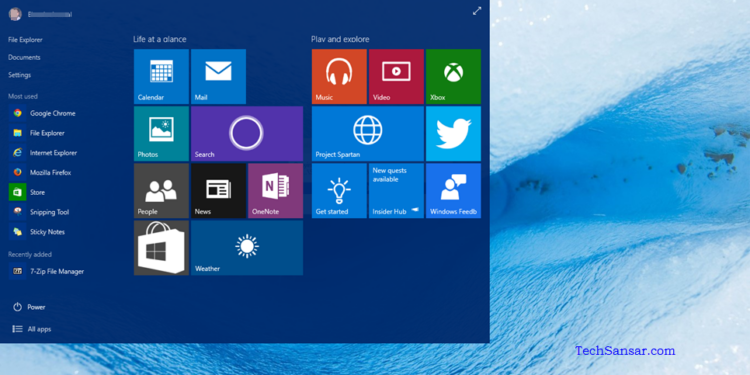Click the Life at a glance group header
Screen dimensions: 750x375
pos(160,39)
